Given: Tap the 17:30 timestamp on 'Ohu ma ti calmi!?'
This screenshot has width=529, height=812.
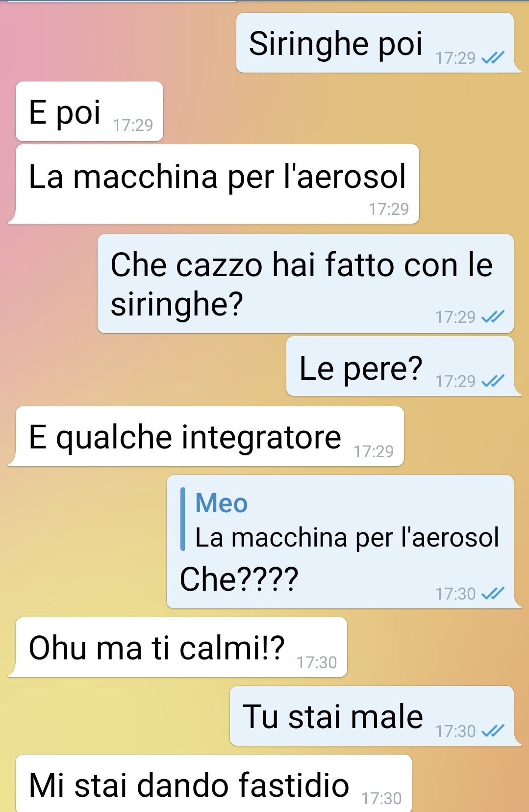Looking at the screenshot, I should [x=317, y=663].
